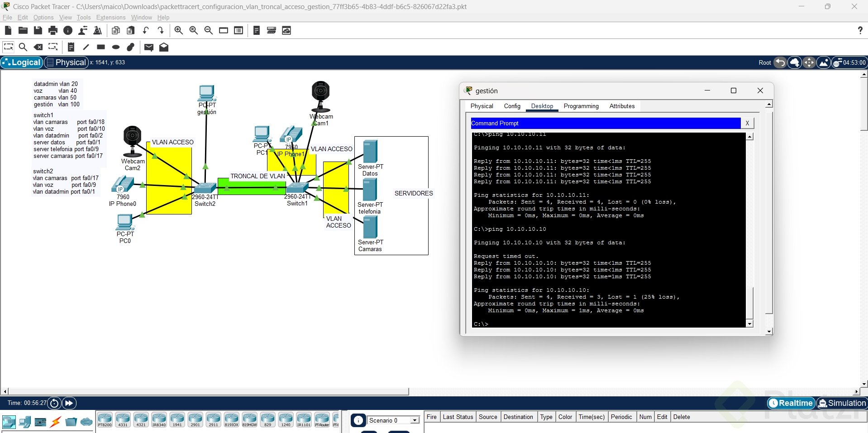Click the environment clock showing 04:53:00
The image size is (868, 433).
(x=849, y=62)
